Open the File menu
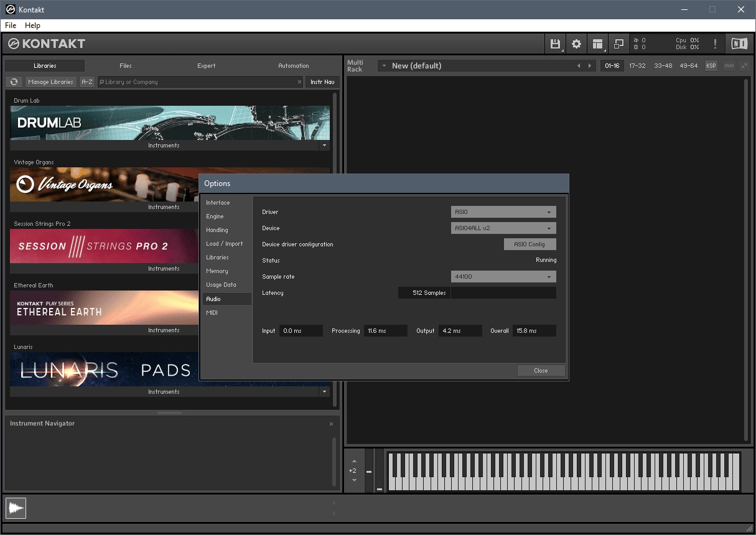 [11, 26]
